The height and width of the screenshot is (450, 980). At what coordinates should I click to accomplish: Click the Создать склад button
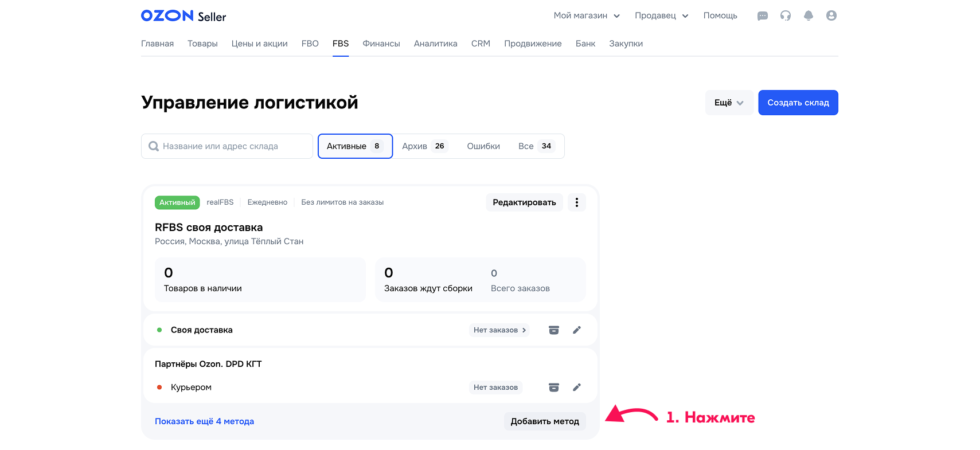coord(798,103)
